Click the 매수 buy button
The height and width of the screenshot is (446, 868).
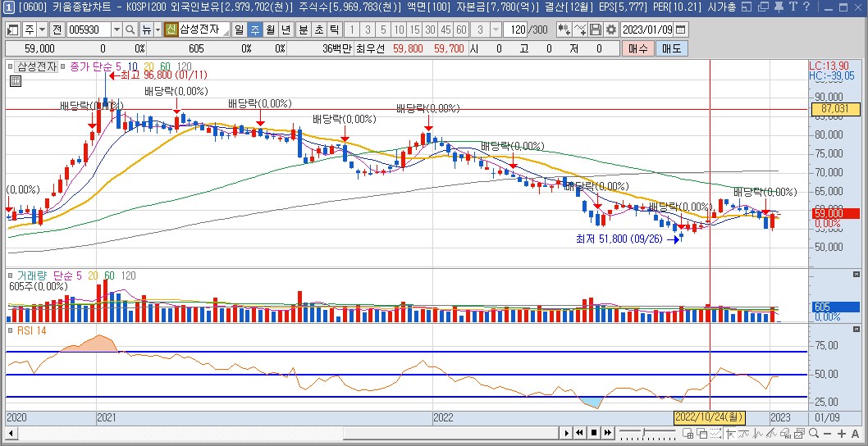tap(637, 48)
